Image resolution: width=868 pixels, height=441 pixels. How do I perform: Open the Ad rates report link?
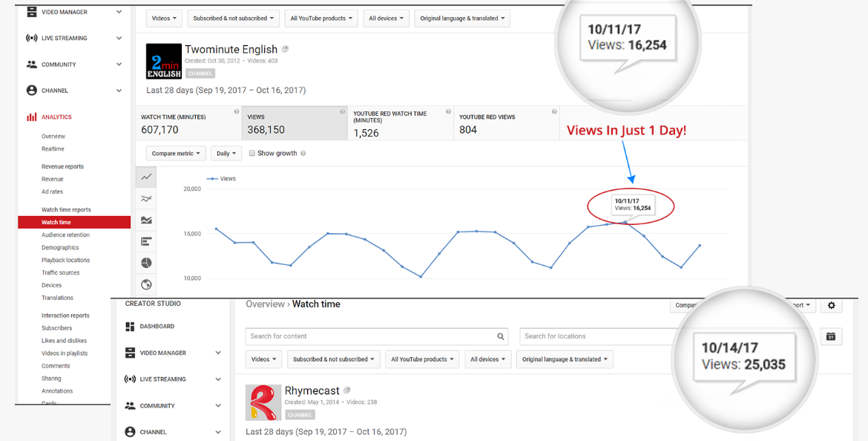53,192
